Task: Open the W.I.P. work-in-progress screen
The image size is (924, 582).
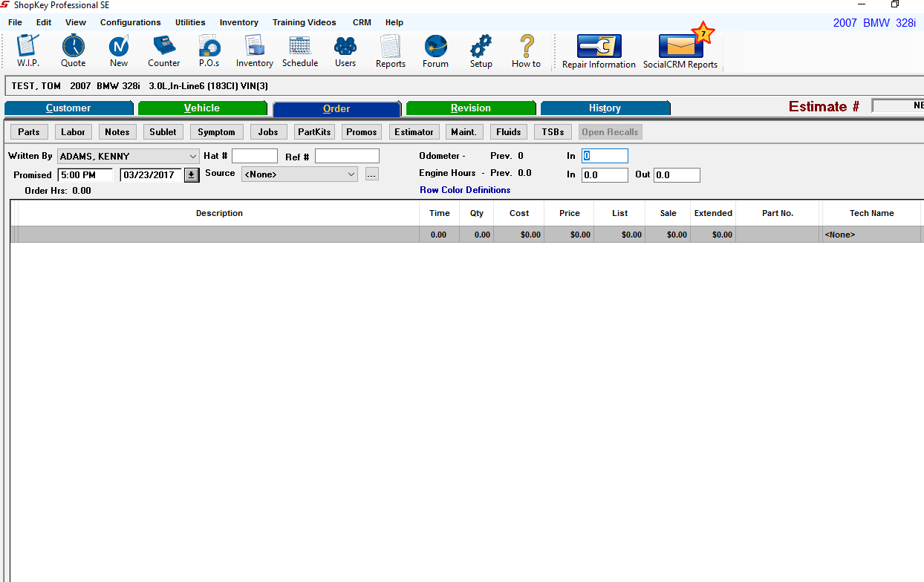Action: click(28, 51)
